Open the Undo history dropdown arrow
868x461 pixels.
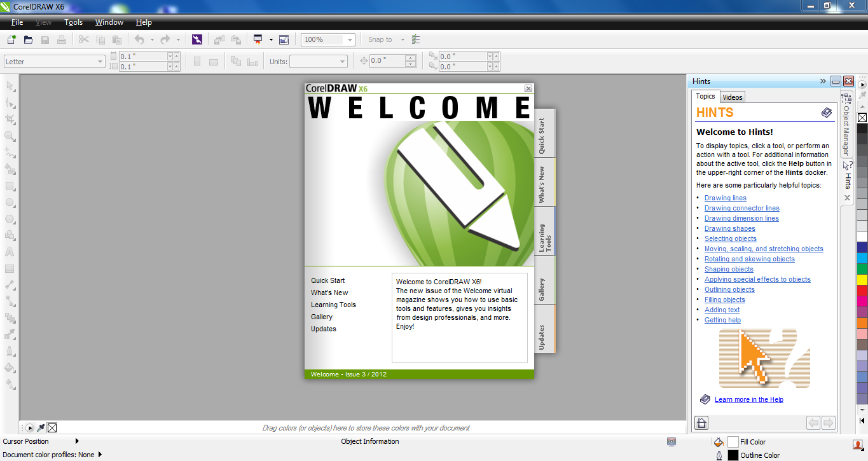[x=152, y=39]
